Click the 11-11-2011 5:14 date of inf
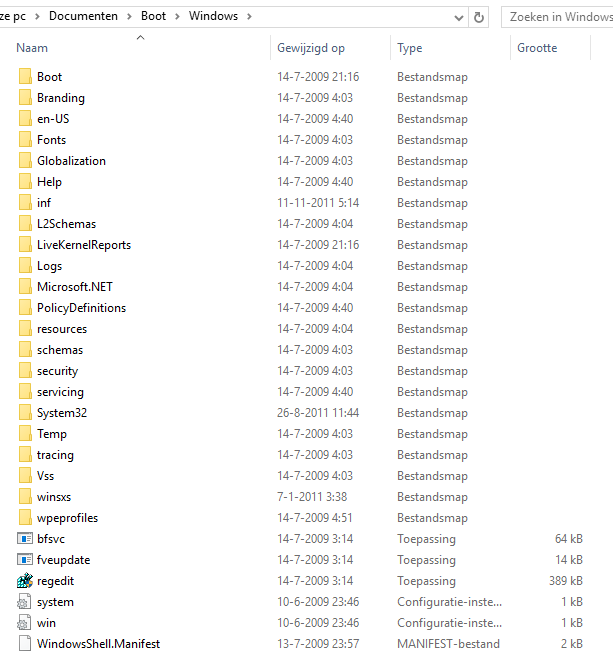The width and height of the screenshot is (613, 660). pos(318,203)
